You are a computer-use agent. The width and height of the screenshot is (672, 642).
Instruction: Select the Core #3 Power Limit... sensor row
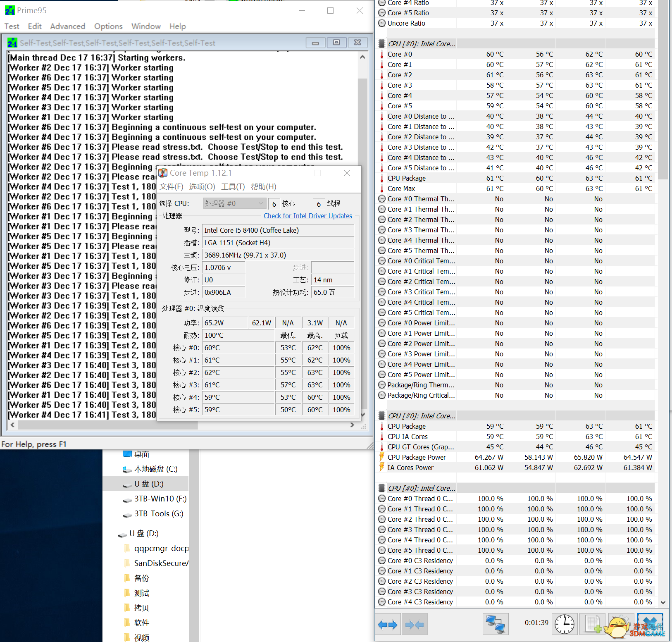click(517, 354)
